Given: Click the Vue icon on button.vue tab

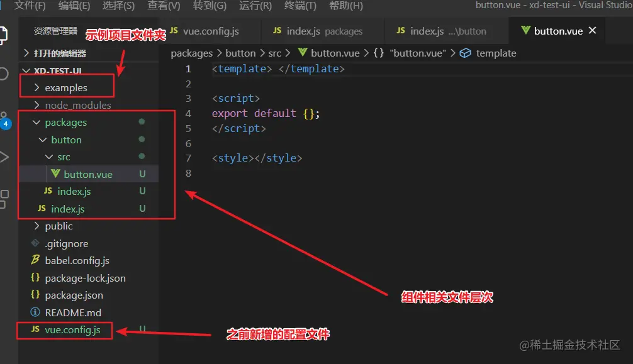Looking at the screenshot, I should coord(525,30).
